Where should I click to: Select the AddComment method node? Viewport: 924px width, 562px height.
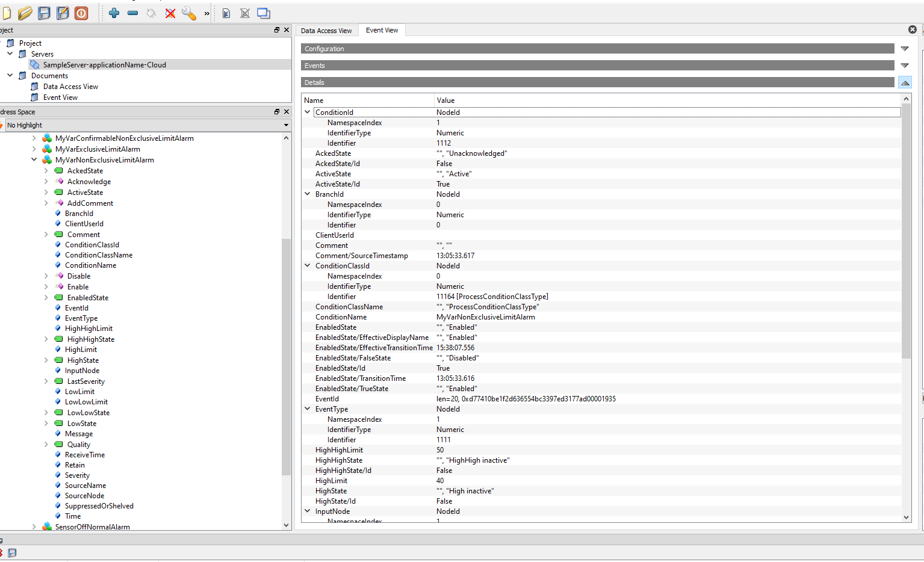click(x=90, y=203)
